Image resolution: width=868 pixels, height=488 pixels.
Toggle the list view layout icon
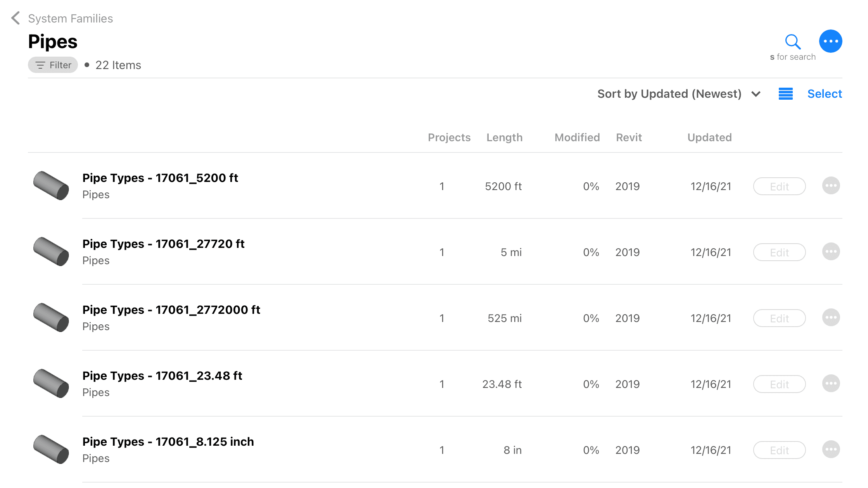pyautogui.click(x=785, y=94)
